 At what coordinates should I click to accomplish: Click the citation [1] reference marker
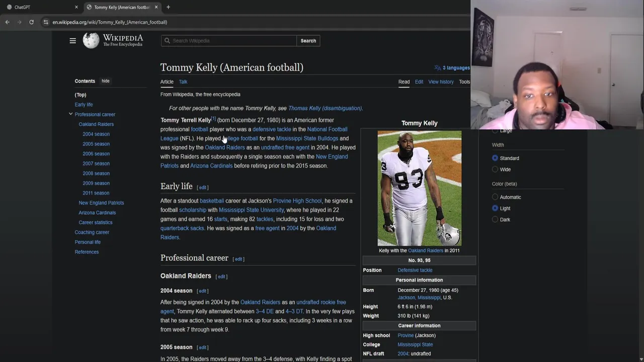point(213,119)
